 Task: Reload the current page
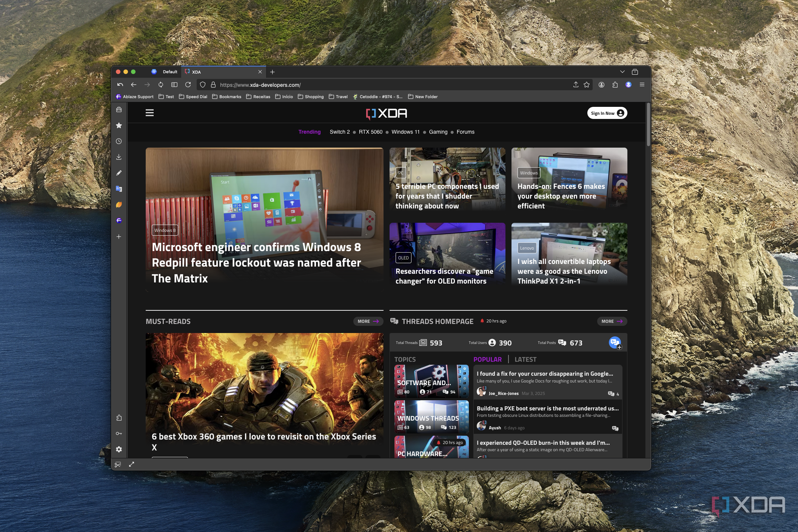click(188, 85)
